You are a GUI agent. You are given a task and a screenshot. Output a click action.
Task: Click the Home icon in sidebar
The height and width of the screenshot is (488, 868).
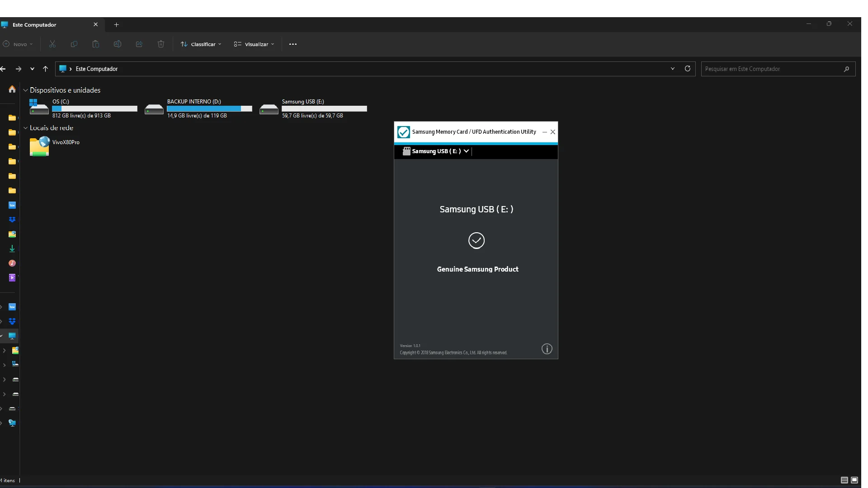(x=12, y=89)
